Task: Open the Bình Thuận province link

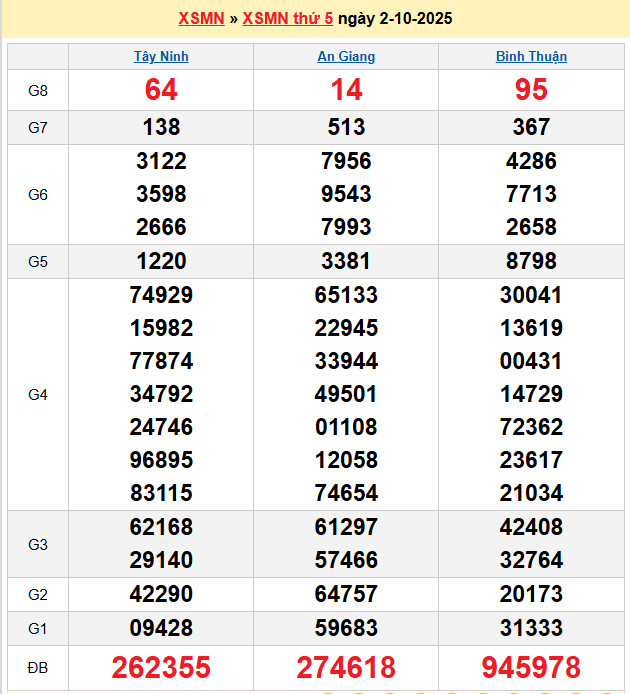Action: pos(531,57)
